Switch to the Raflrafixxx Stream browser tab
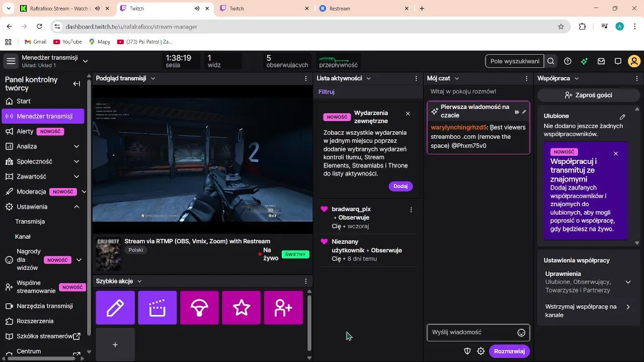Screen dimensions: 644x362 click(x=64, y=9)
